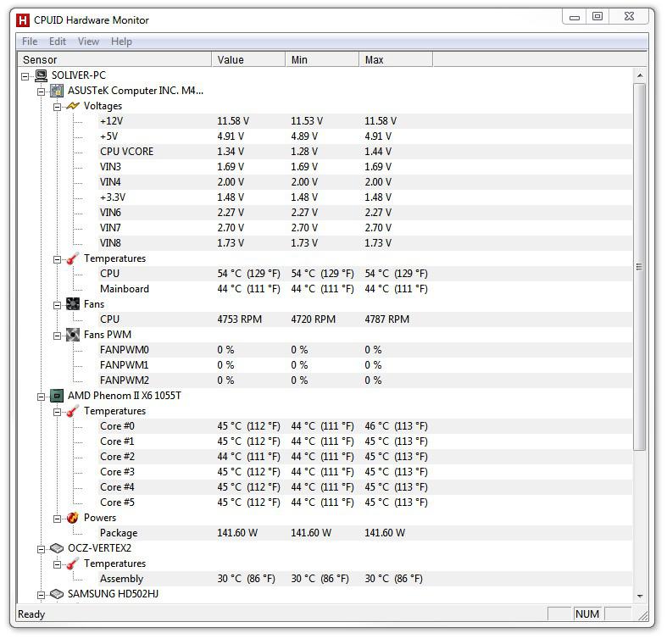
Task: Select the Core #3 row
Action: point(365,472)
